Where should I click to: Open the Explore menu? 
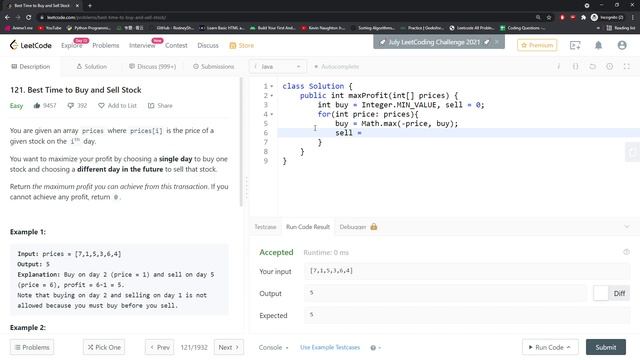click(71, 45)
